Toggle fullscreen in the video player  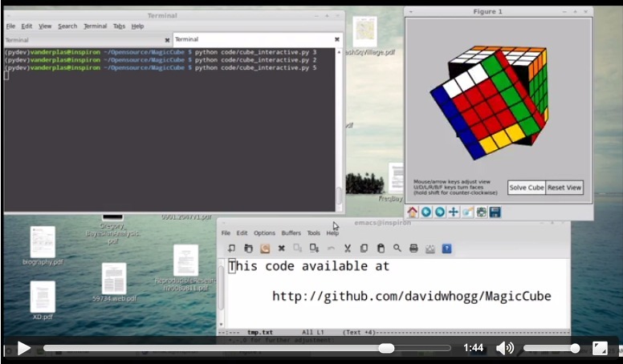600,348
